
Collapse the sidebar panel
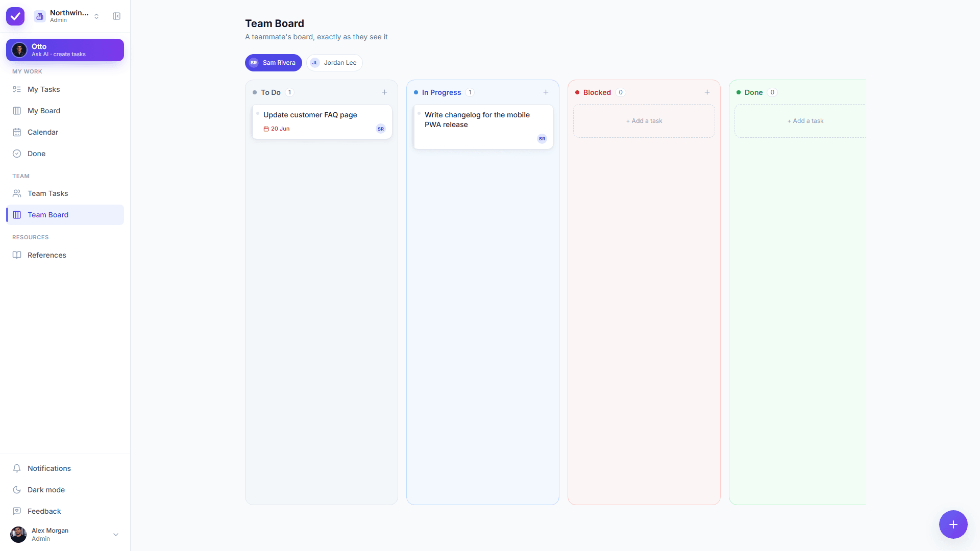click(x=116, y=16)
